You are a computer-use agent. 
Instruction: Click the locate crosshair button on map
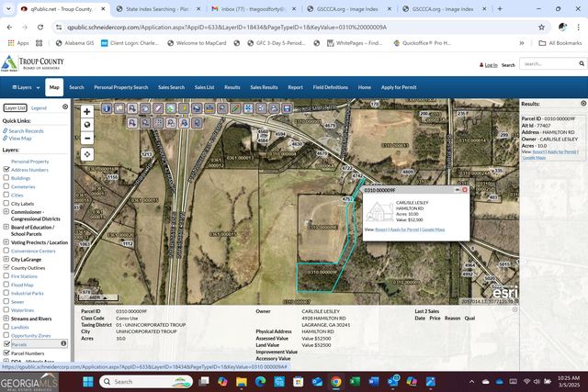coord(87,154)
